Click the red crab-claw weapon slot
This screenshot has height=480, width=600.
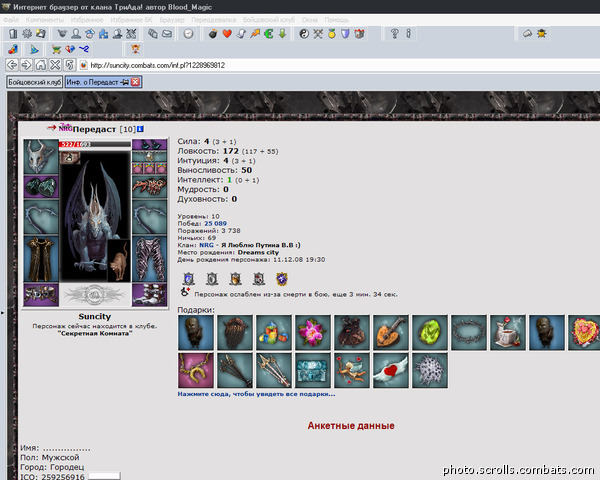(x=150, y=187)
